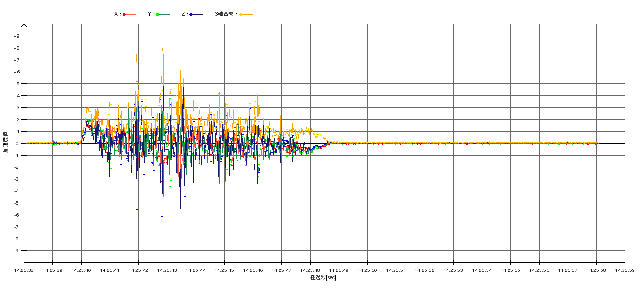Click the 加速度値 vertical axis title
The image size is (644, 291).
(x=6, y=142)
